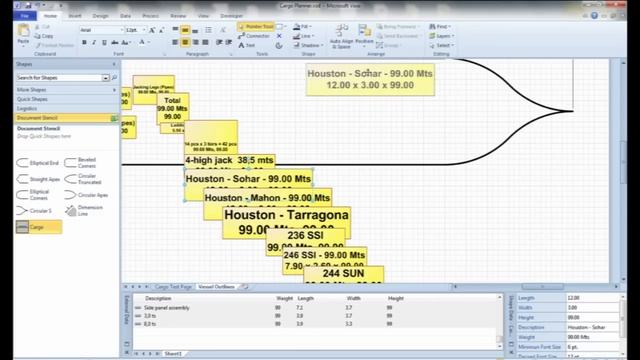Toggle Justify text alignment
Viewport: 640px width, 360px height.
tap(205, 42)
